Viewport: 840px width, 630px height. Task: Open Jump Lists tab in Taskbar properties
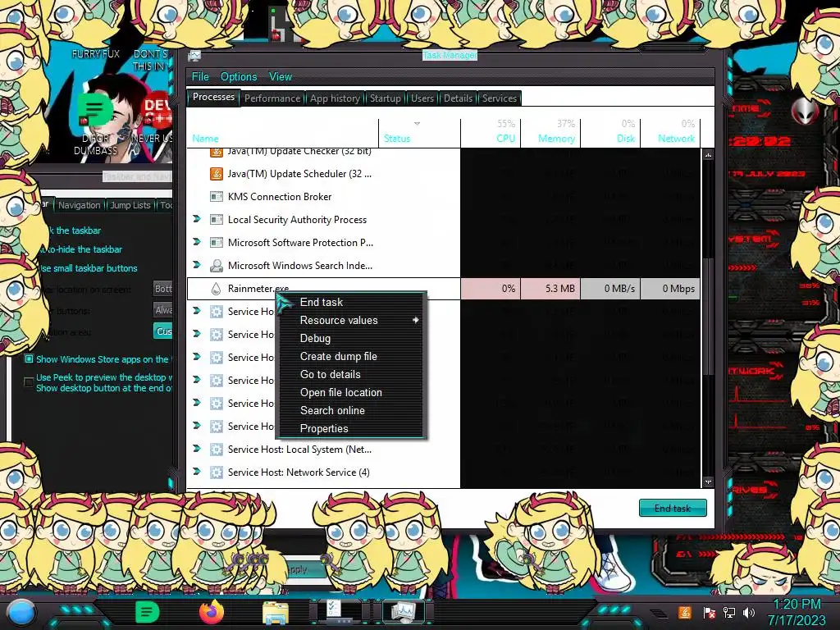[130, 205]
